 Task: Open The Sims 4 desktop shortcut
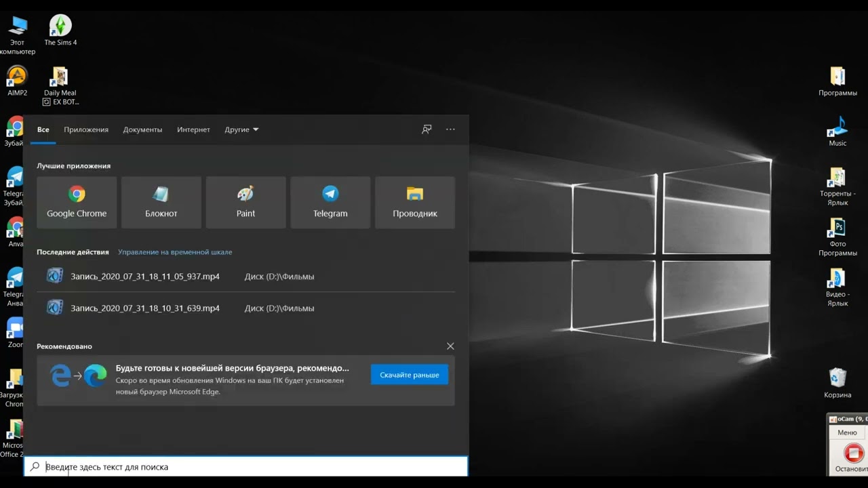[60, 30]
